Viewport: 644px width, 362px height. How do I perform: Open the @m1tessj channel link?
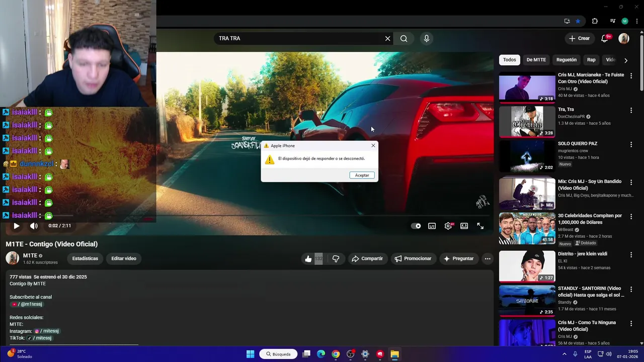click(x=27, y=304)
